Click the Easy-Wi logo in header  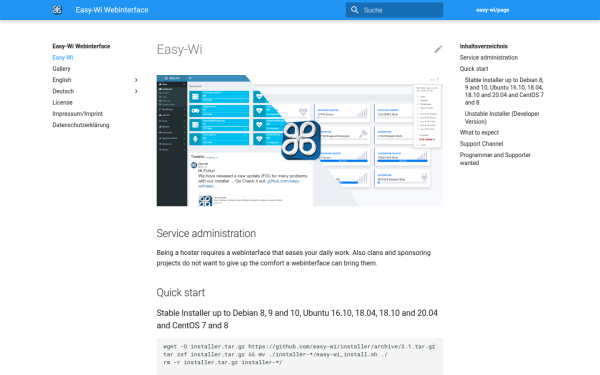pos(57,10)
